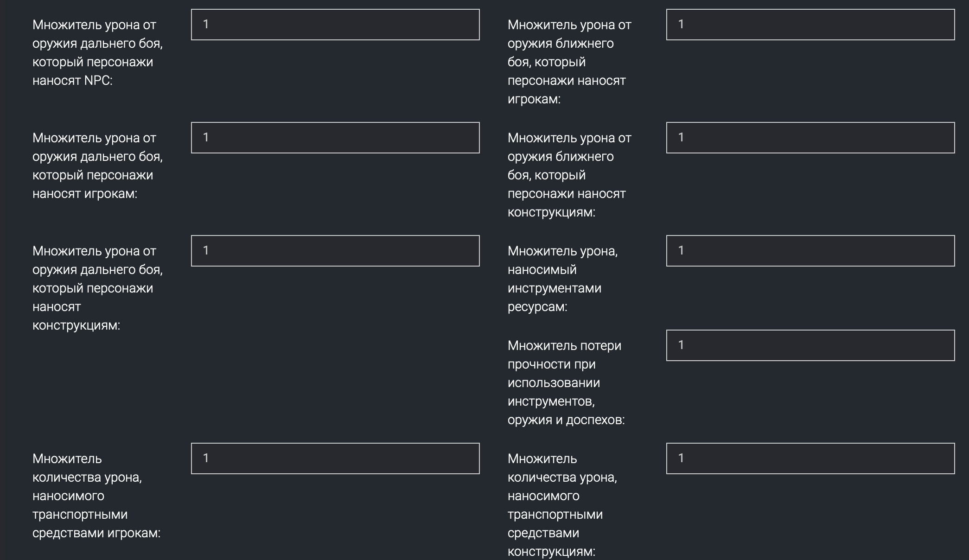The height and width of the screenshot is (560, 969).
Task: Click melee weapon damage to structures input box
Action: (810, 138)
